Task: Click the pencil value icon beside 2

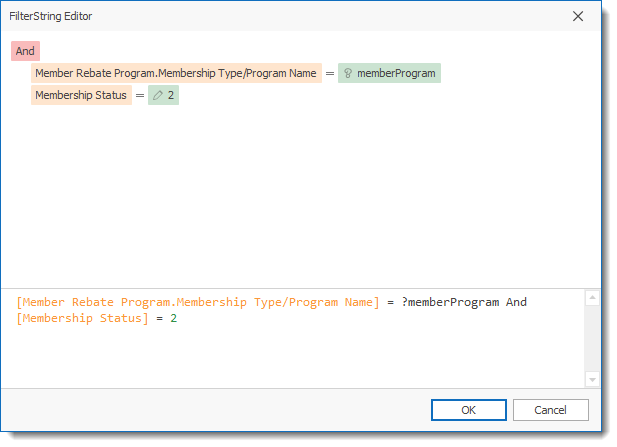Action: click(158, 96)
